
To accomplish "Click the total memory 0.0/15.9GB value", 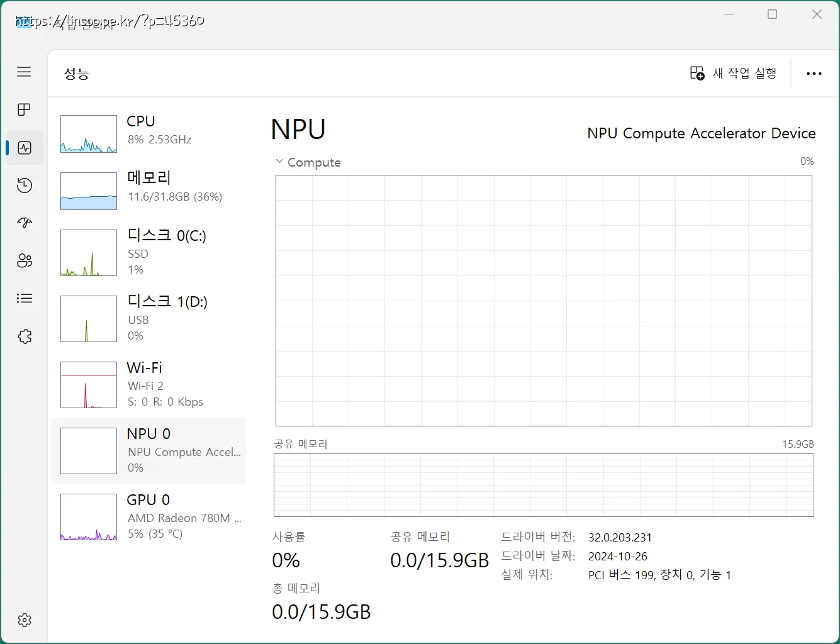I will 322,612.
